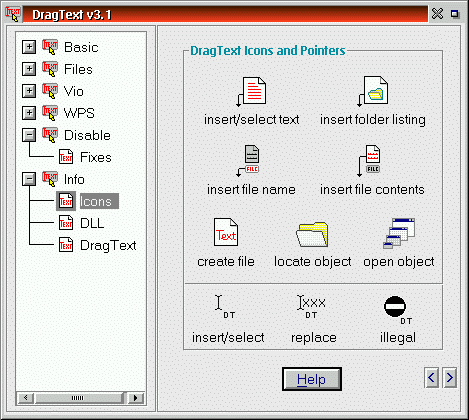Viewport: 469px width, 420px height.
Task: Expand the WPS tree node
Action: (x=29, y=113)
